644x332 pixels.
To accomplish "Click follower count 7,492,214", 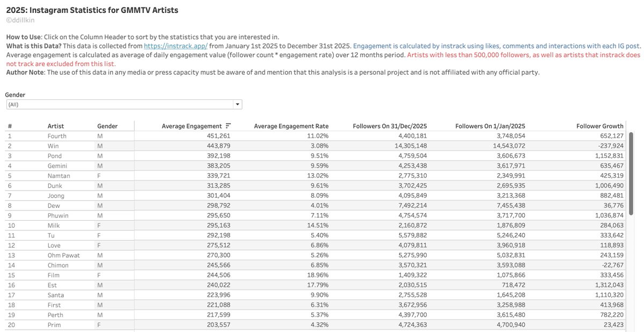I will (x=413, y=206).
